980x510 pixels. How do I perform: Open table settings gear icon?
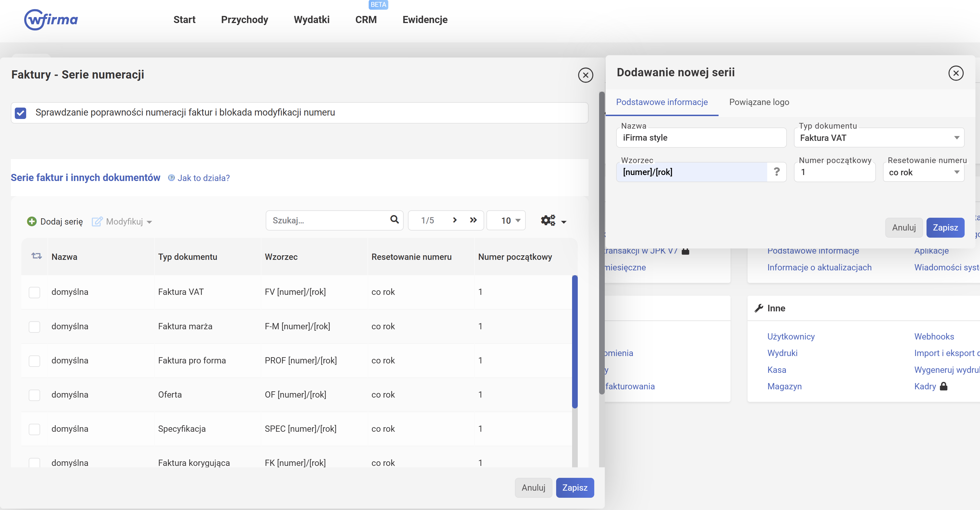point(548,220)
